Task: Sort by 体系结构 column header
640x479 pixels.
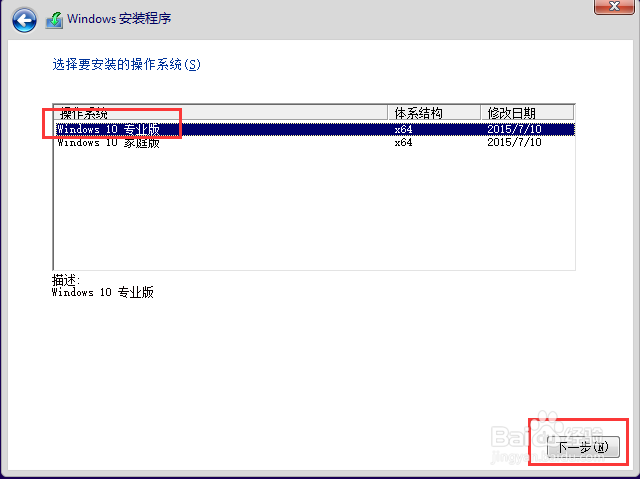Action: (434, 113)
